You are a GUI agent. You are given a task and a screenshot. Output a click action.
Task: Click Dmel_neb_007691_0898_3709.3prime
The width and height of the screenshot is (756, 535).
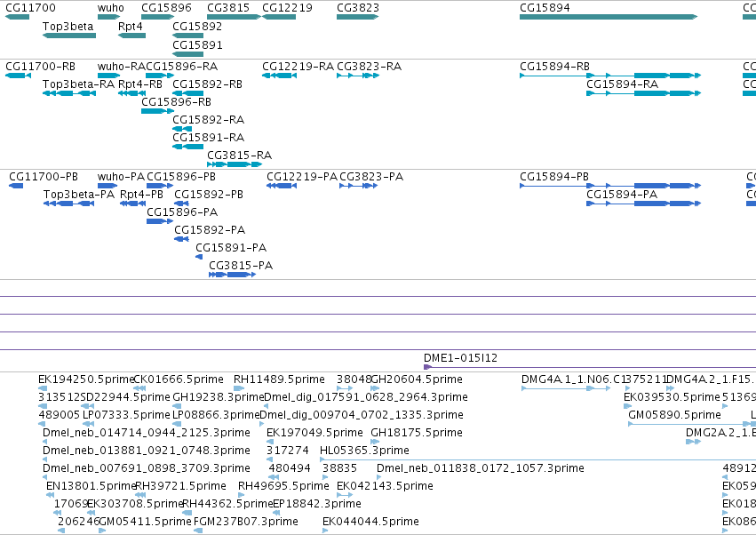pos(147,468)
